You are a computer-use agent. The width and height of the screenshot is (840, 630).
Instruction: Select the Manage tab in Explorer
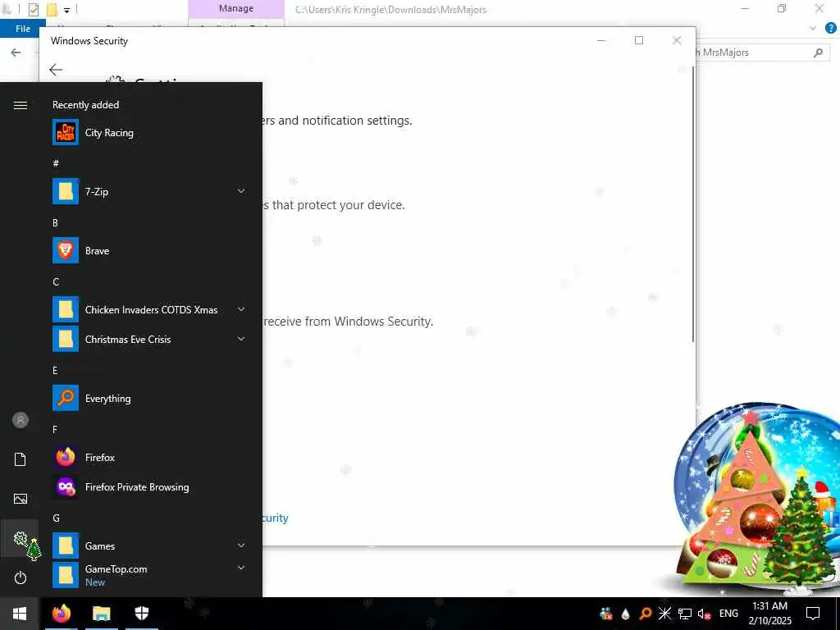coord(235,8)
